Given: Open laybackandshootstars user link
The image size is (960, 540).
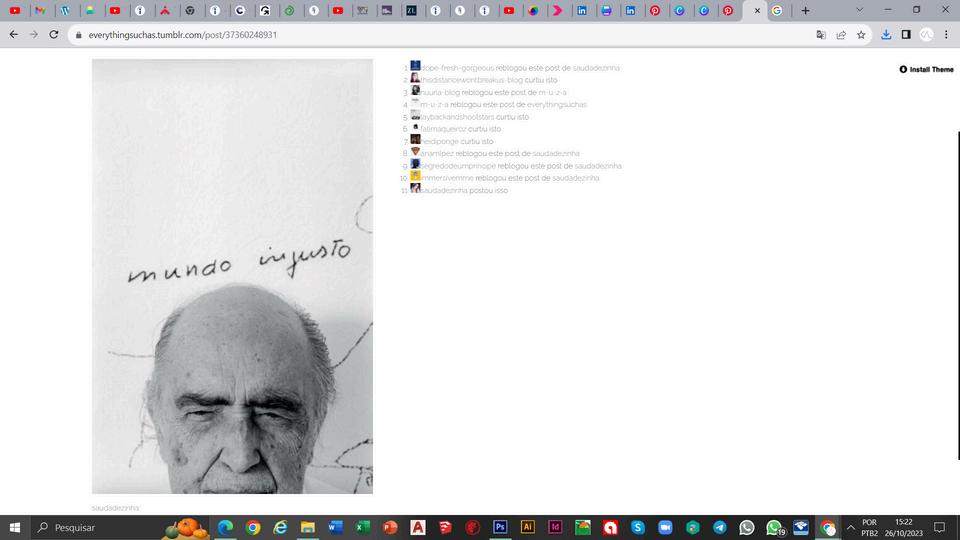Looking at the screenshot, I should (457, 117).
